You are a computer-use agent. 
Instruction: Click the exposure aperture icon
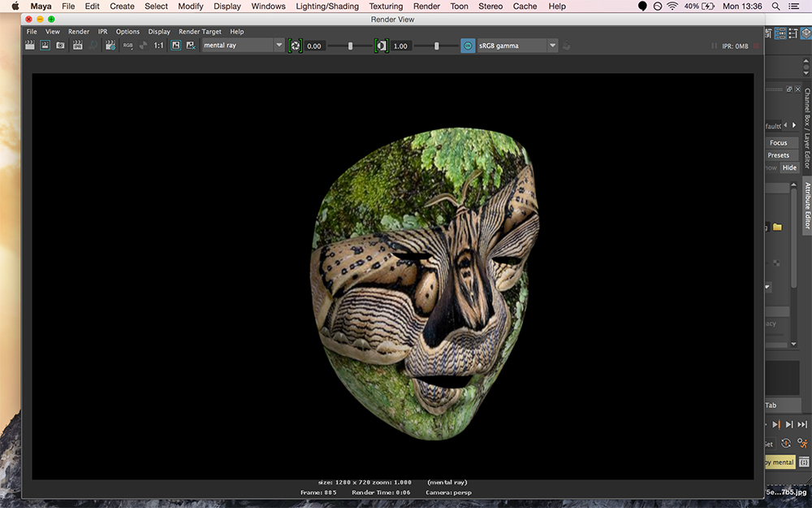[x=296, y=46]
